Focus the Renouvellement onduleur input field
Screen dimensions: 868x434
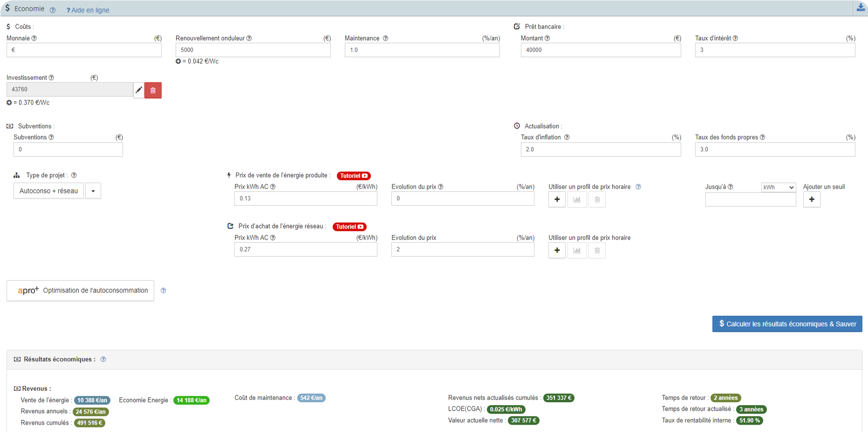pos(253,50)
